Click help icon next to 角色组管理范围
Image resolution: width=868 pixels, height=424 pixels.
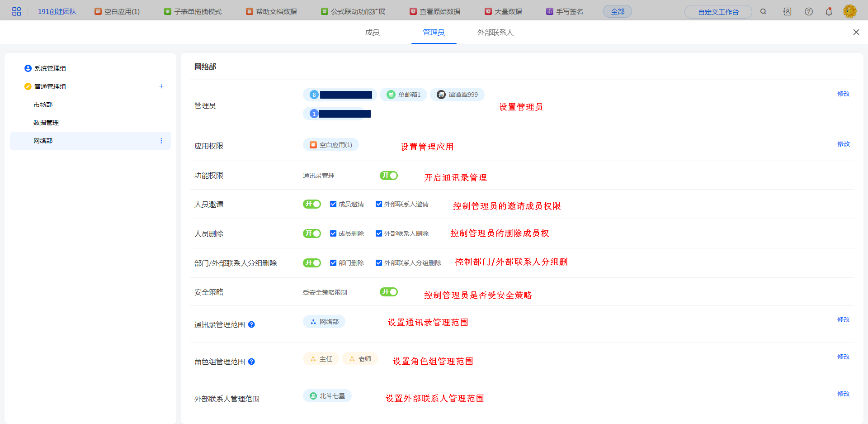pyautogui.click(x=252, y=362)
